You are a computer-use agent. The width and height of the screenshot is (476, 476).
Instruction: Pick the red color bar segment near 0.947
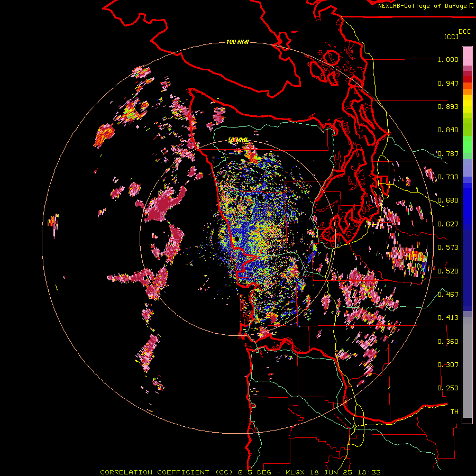coord(467,79)
